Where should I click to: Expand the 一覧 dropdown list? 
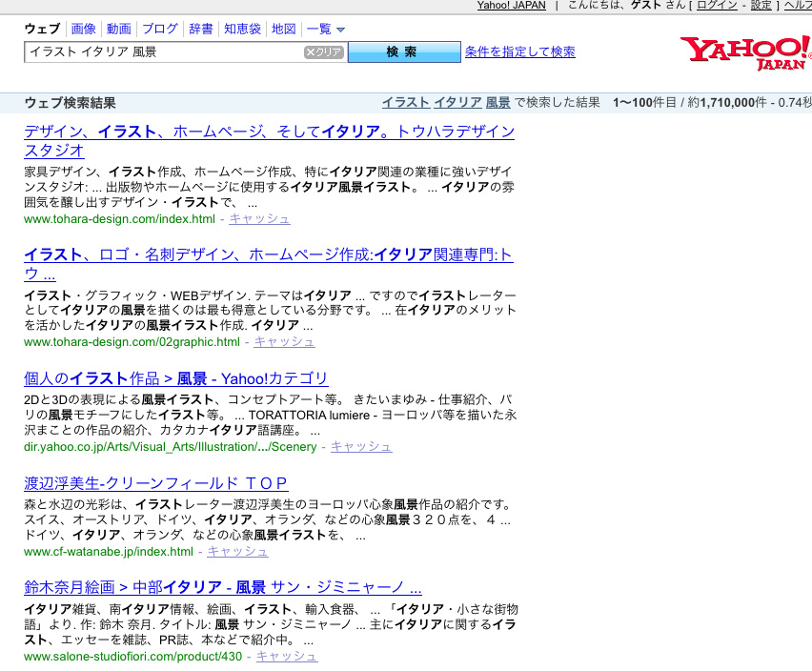pos(325,29)
